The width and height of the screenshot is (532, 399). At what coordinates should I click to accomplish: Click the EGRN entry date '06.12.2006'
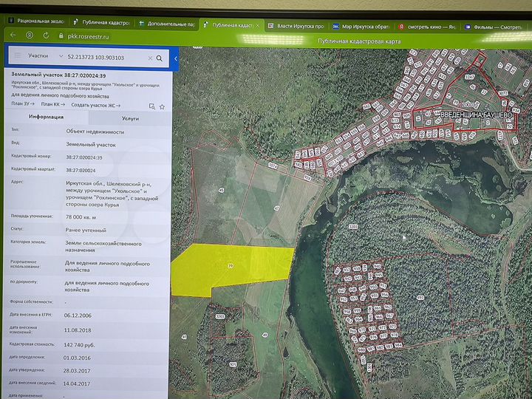point(78,316)
